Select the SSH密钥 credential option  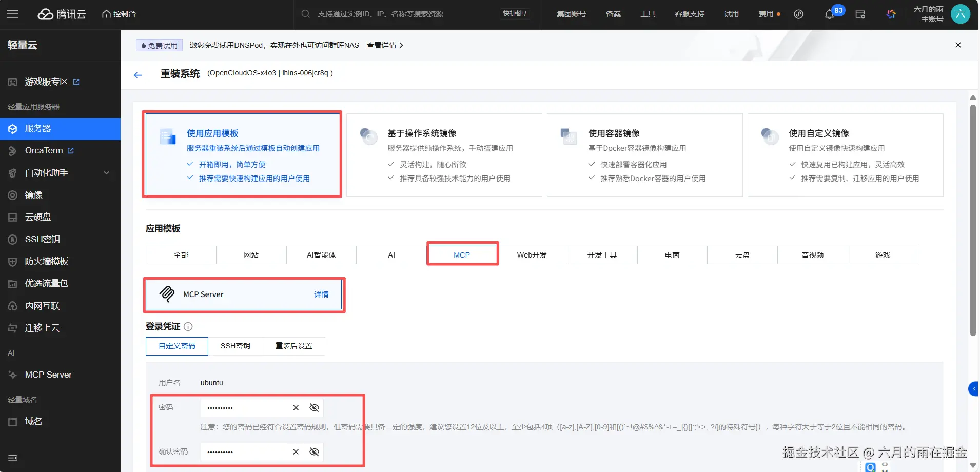tap(236, 346)
